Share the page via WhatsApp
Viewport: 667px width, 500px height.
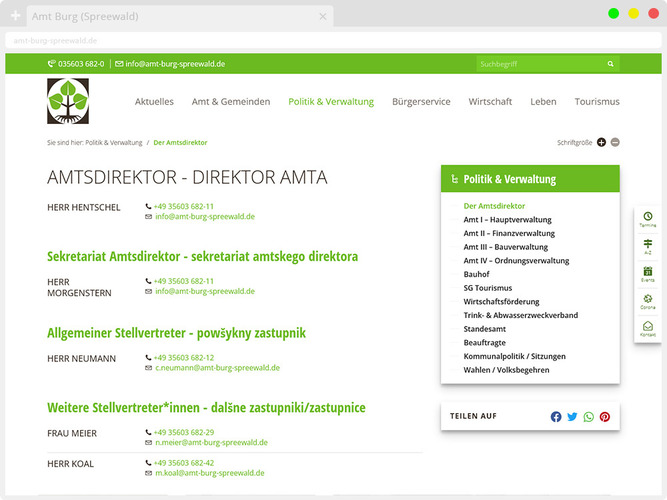588,417
